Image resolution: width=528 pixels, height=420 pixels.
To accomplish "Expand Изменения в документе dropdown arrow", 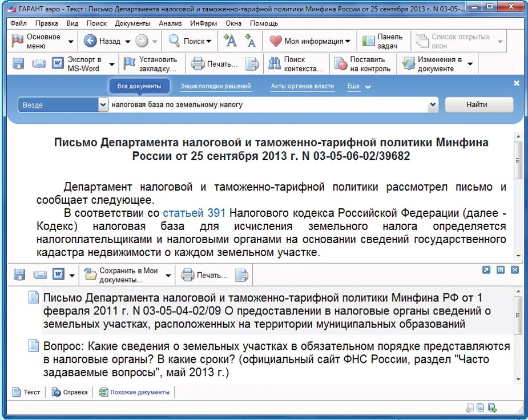I will click(470, 64).
